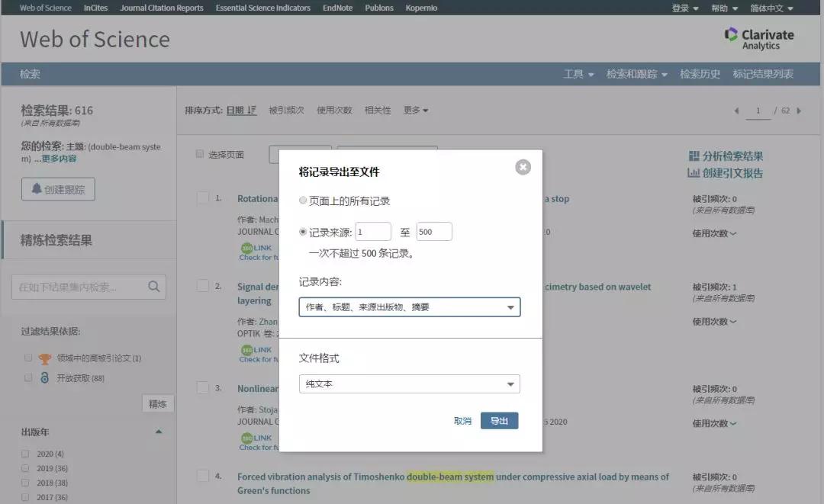
Task: Click the record range start field
Action: 373,232
